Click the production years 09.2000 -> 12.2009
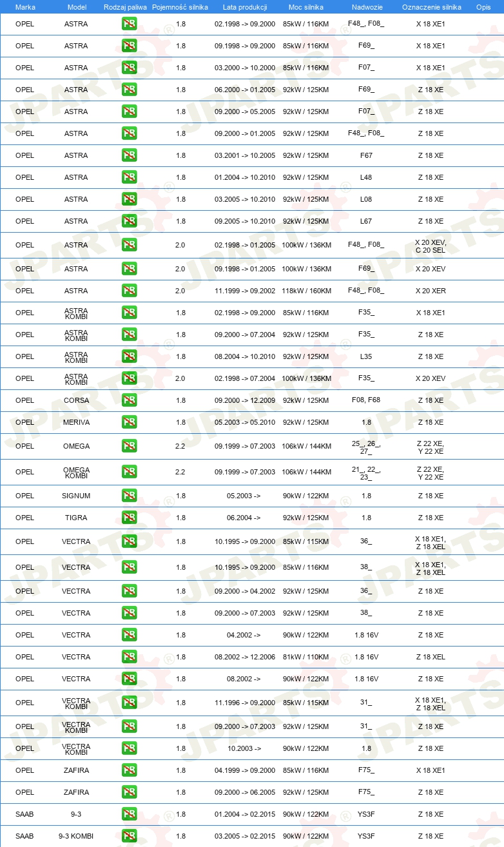The image size is (504, 847). pos(245,400)
